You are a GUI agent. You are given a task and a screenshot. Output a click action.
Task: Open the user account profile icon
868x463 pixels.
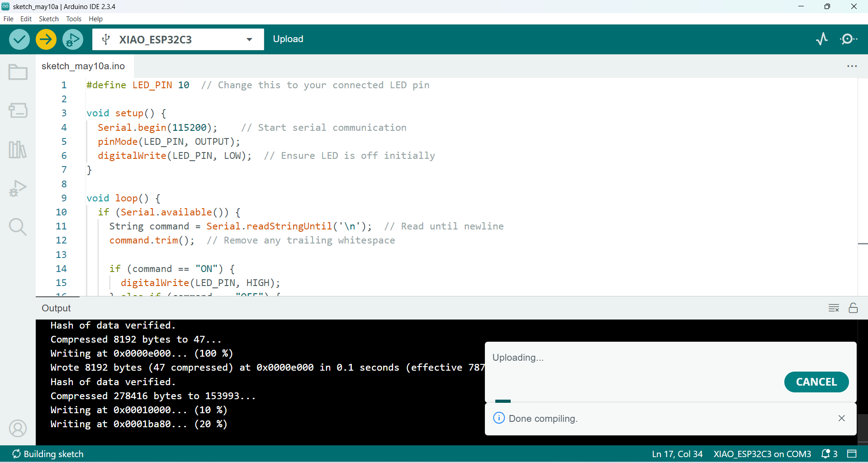point(18,428)
